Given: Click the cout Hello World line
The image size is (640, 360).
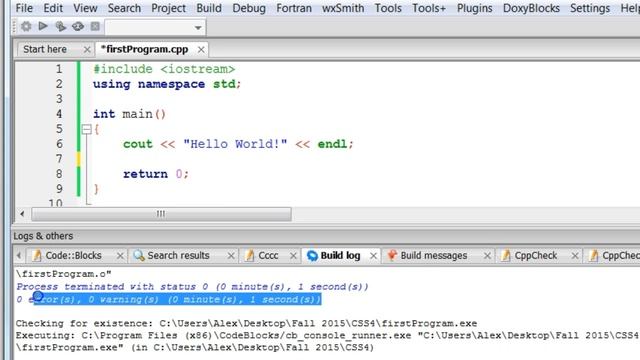Looking at the screenshot, I should [x=238, y=144].
